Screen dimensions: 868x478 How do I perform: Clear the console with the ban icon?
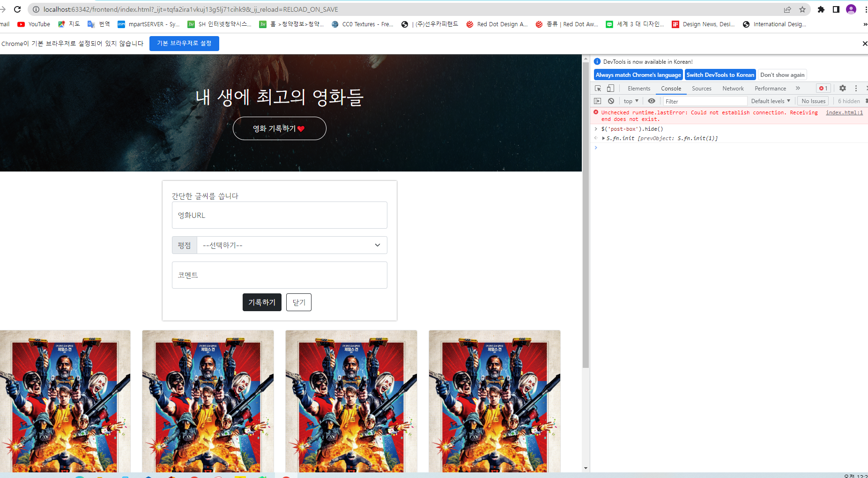pyautogui.click(x=611, y=101)
